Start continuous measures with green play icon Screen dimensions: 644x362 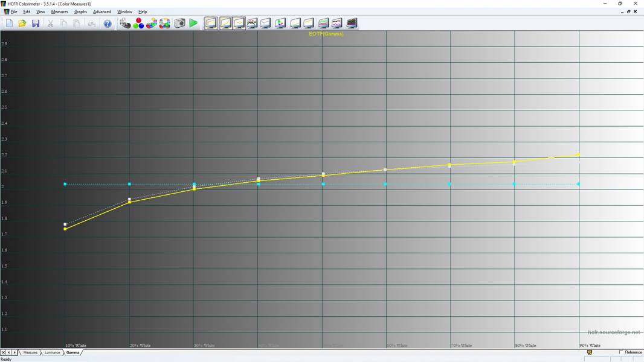(193, 24)
